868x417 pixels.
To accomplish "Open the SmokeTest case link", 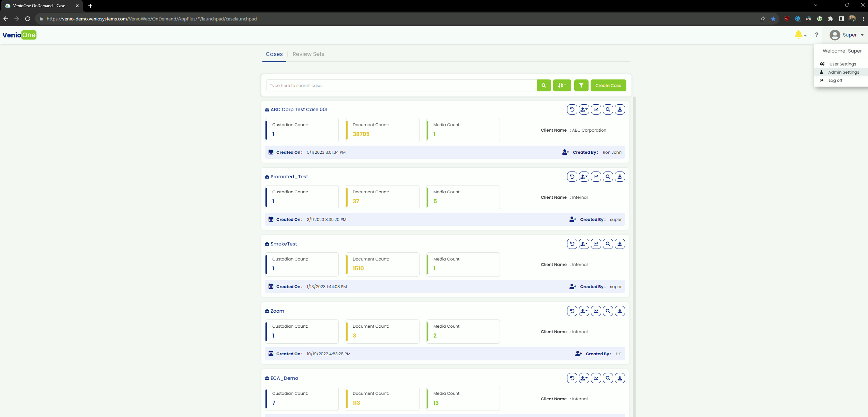I will click(284, 244).
